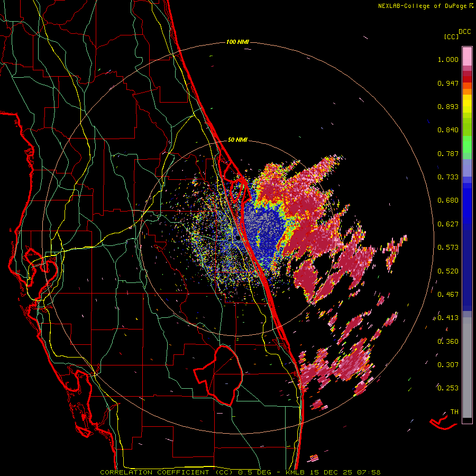This screenshot has height=476, width=476.
Task: Click the 100 NMI range ring label
Action: (x=237, y=42)
